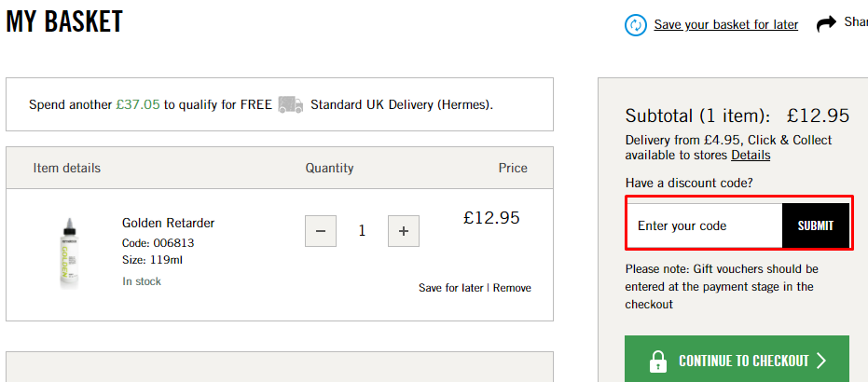Increase quantity with the plus button
Viewport: 868px width, 382px height.
click(x=403, y=231)
